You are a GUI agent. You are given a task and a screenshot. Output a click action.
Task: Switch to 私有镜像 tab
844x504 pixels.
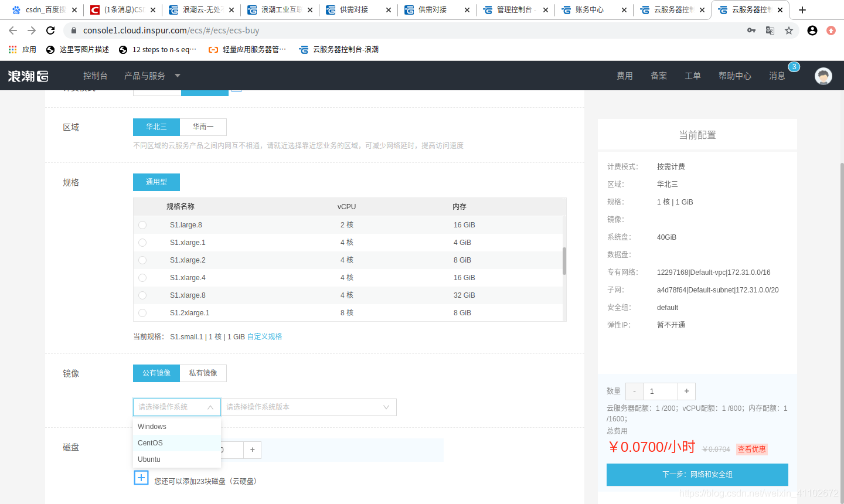click(203, 373)
